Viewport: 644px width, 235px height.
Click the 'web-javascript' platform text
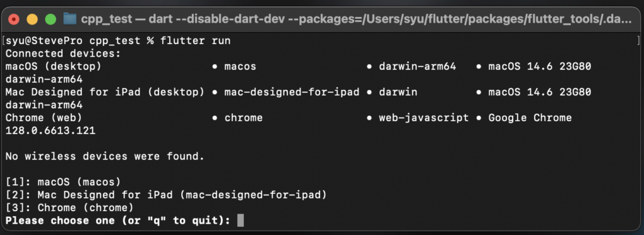click(x=423, y=118)
